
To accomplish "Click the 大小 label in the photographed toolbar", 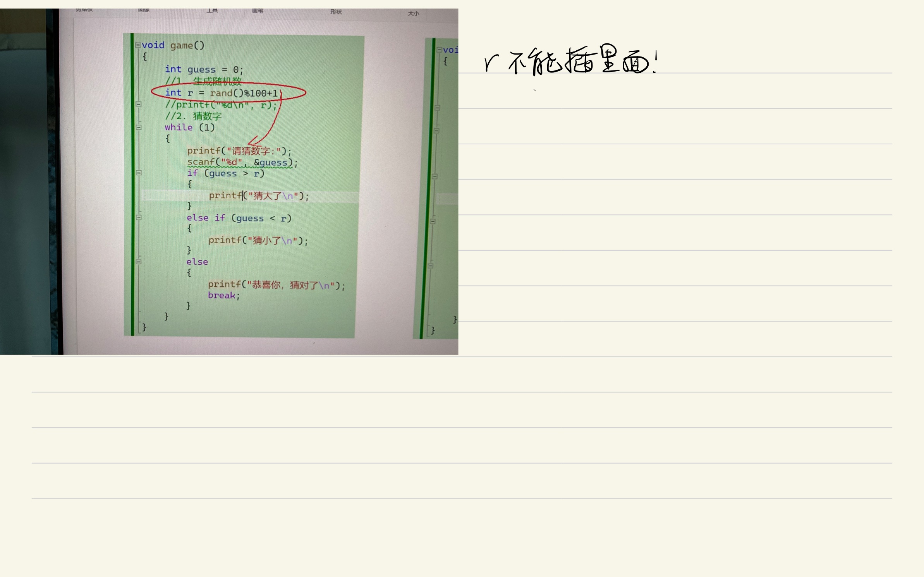I will (x=413, y=14).
